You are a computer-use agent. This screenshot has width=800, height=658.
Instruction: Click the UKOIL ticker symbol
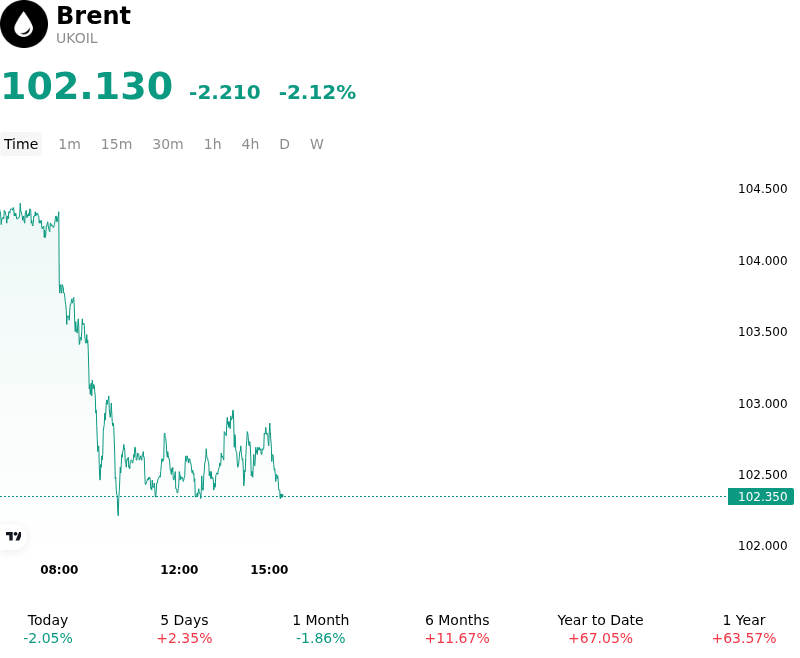[77, 39]
